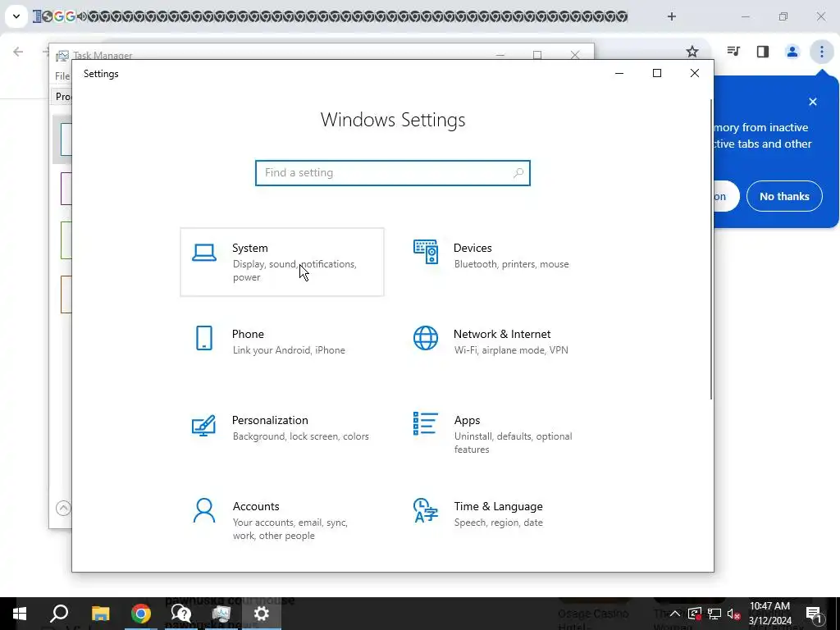840x630 pixels.
Task: Open File Explorer from the taskbar
Action: 100,614
